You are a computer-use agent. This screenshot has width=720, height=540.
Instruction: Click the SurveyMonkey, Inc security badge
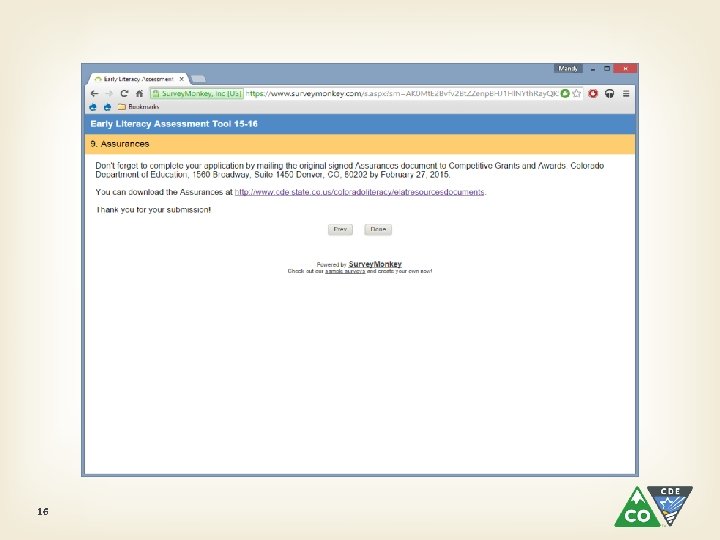point(197,94)
